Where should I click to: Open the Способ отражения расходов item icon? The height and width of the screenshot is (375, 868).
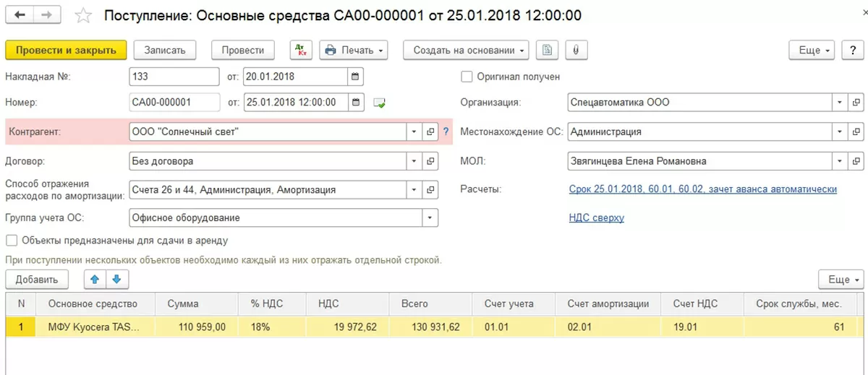point(430,190)
